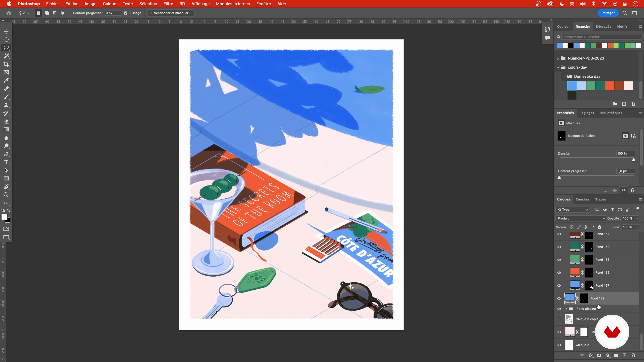
Task: Click Add to selection mode icon
Action: [47, 13]
